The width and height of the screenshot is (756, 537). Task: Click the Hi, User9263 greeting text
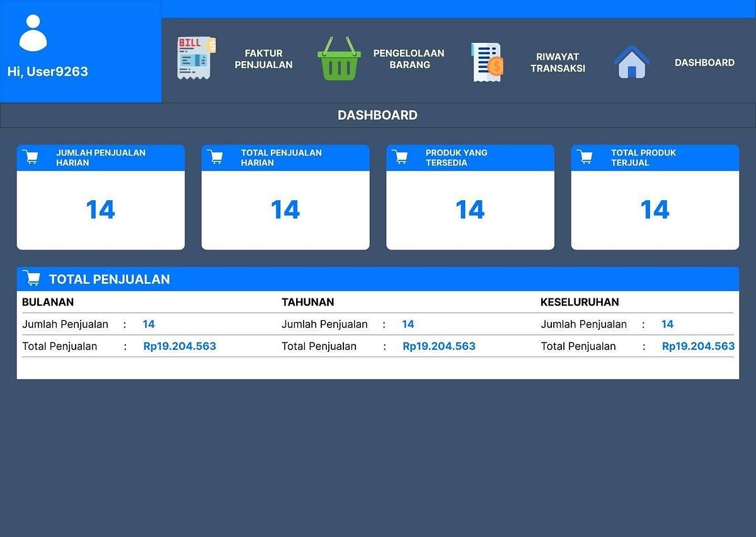47,71
